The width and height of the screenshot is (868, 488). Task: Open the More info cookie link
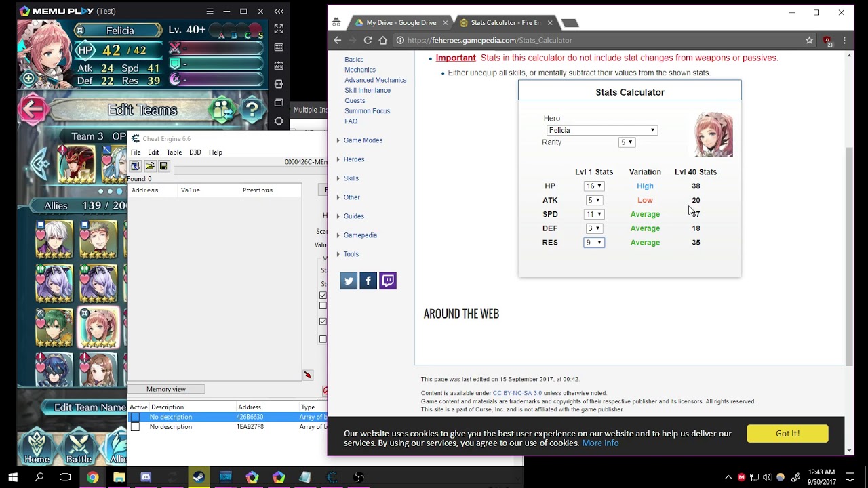click(x=600, y=443)
